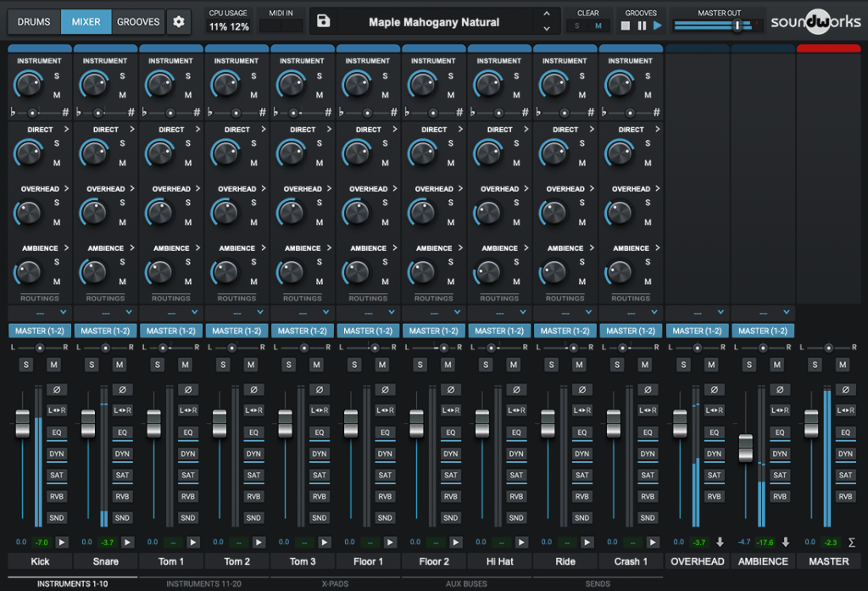Open the Kick routing dropdown above MASTER (1-2)
The width and height of the screenshot is (868, 591).
(x=41, y=313)
